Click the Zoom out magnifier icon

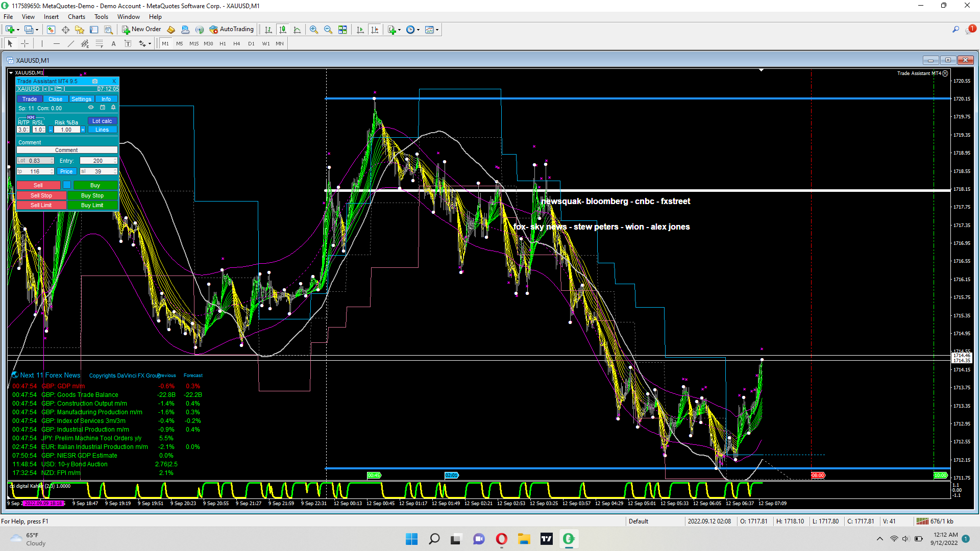(328, 30)
